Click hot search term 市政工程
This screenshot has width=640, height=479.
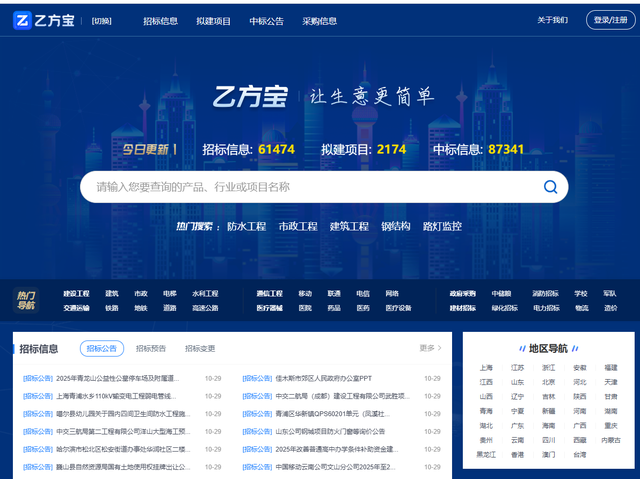298,226
